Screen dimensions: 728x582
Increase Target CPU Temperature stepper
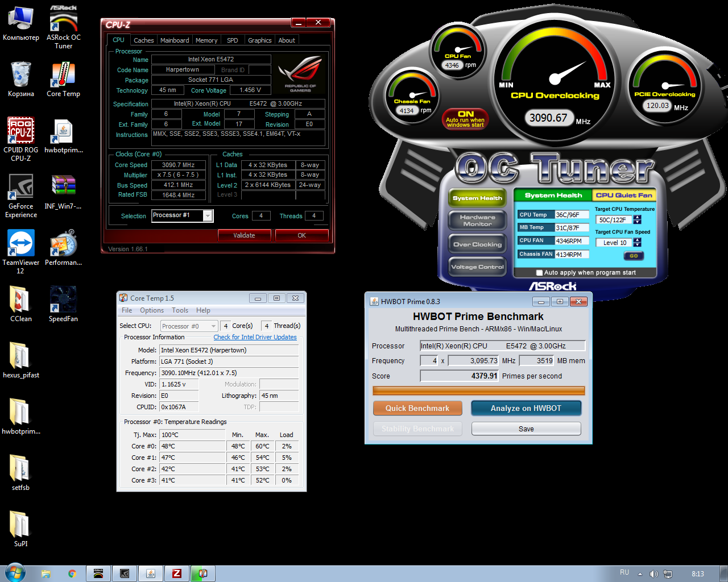click(637, 218)
